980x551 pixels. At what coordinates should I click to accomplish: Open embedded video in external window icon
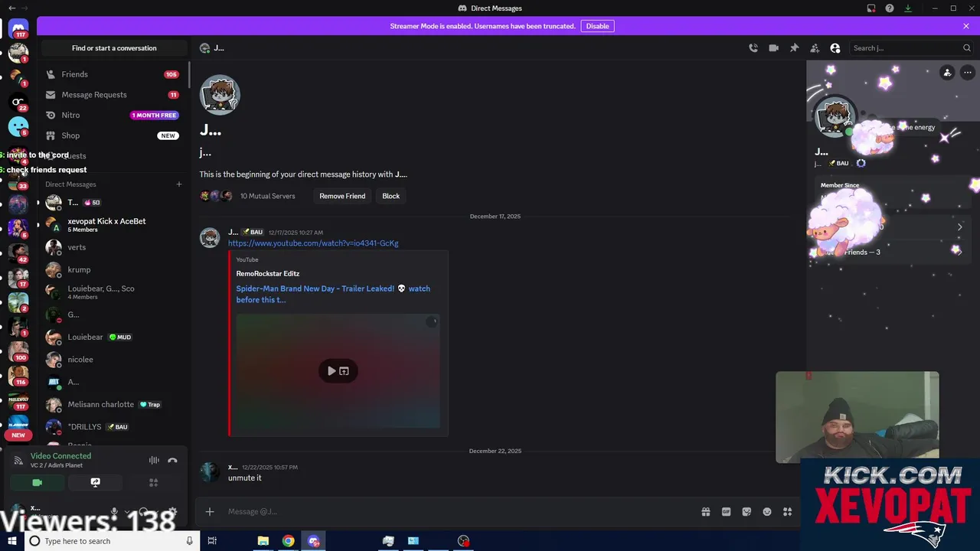point(345,371)
